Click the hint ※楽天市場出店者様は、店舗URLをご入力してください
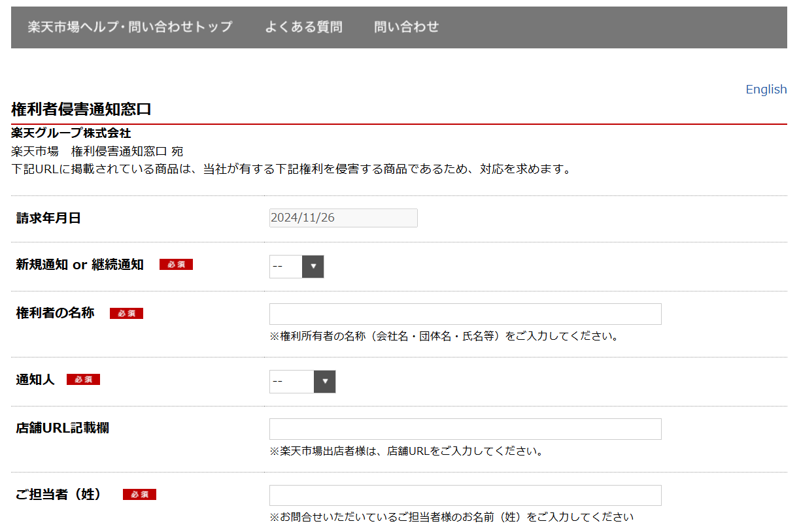 [x=406, y=451]
